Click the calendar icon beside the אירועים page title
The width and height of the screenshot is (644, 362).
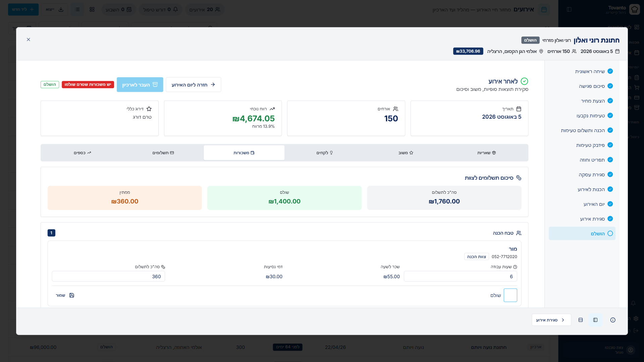pyautogui.click(x=544, y=9)
